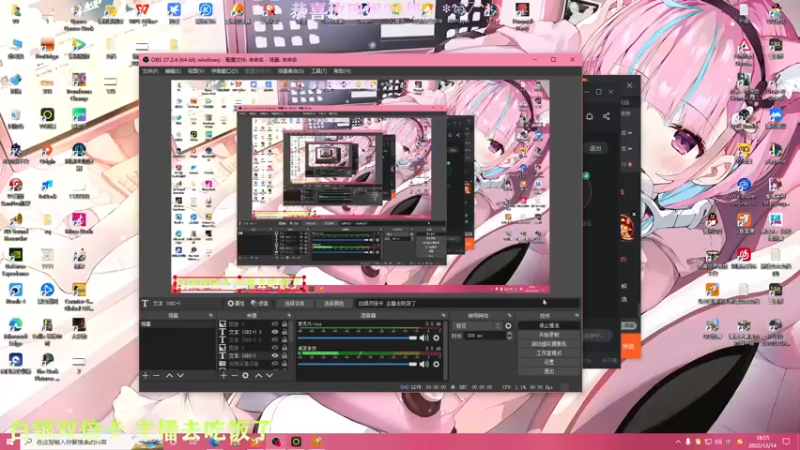The image size is (800, 450).
Task: Toggle lock on 文本 (GDI+) 3 source
Action: coord(285,332)
